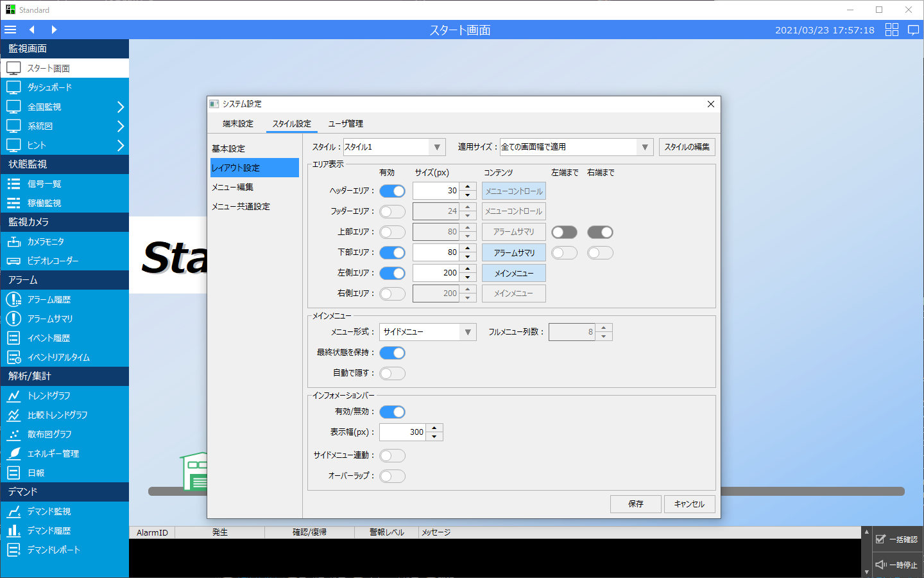Toggle 最終状態を保持 switch

(392, 353)
